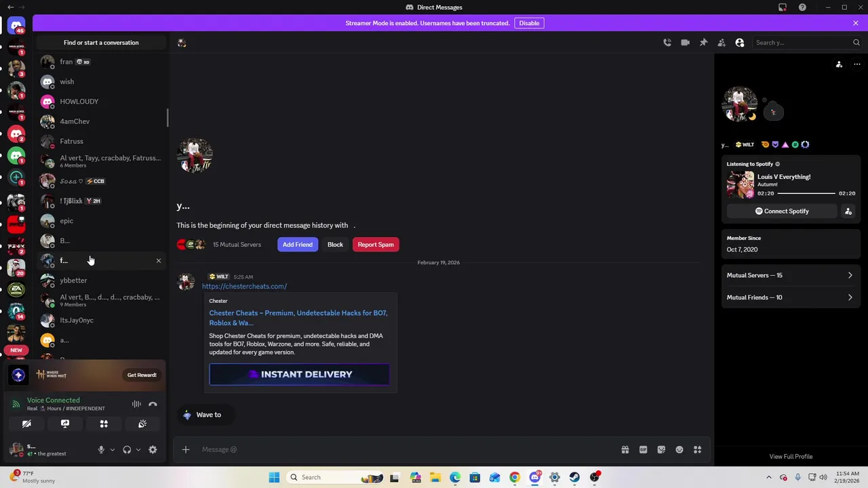Open Chester Cheats embed title link
This screenshot has width=868, height=488.
click(x=298, y=318)
